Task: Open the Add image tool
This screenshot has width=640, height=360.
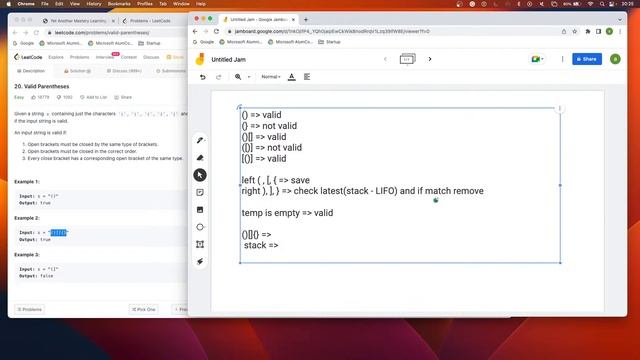Action: 200,210
